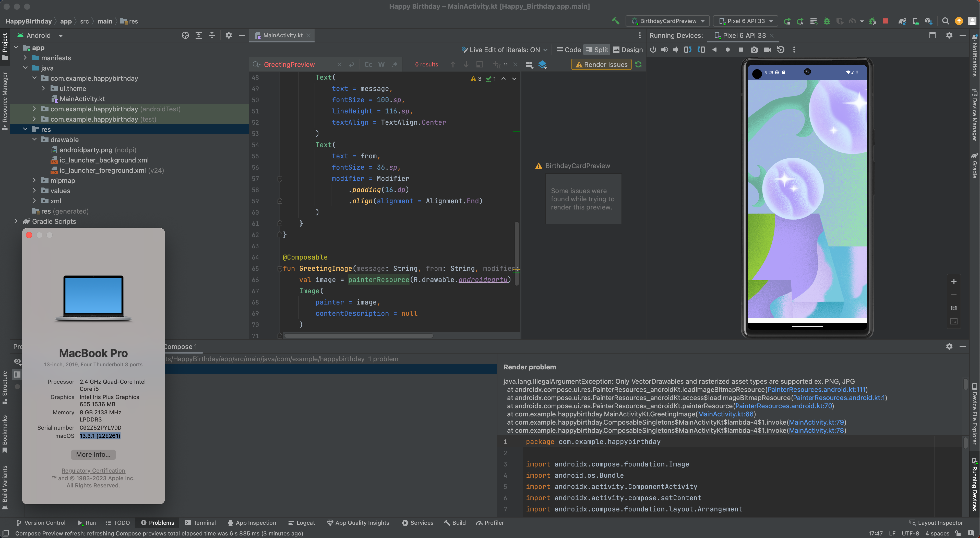Open Regulatory Certification link in About window
This screenshot has width=980, height=538.
93,471
